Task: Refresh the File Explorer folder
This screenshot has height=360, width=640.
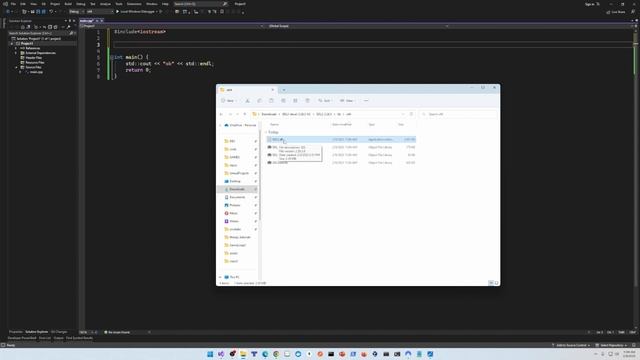Action: pyautogui.click(x=411, y=114)
